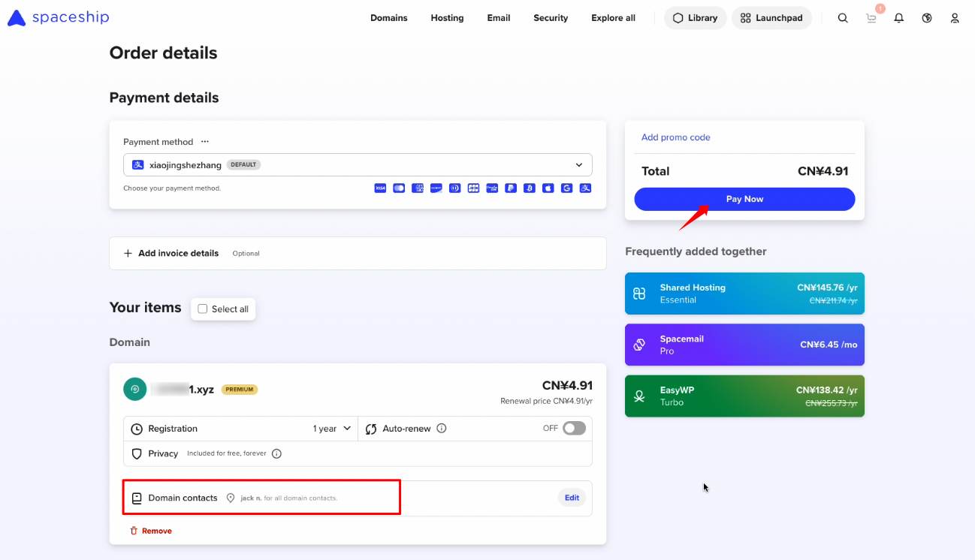Click the Renewal price CN¥4.91/yr text

click(x=546, y=401)
